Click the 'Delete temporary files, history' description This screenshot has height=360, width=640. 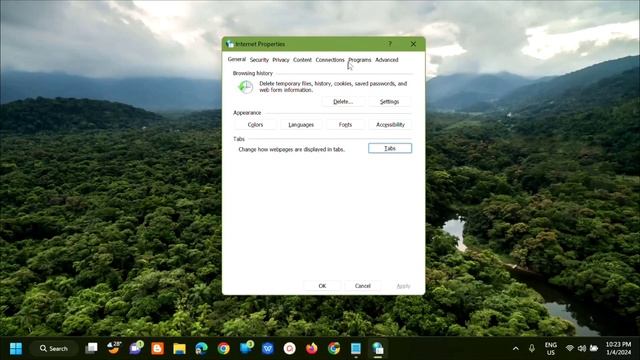(333, 87)
